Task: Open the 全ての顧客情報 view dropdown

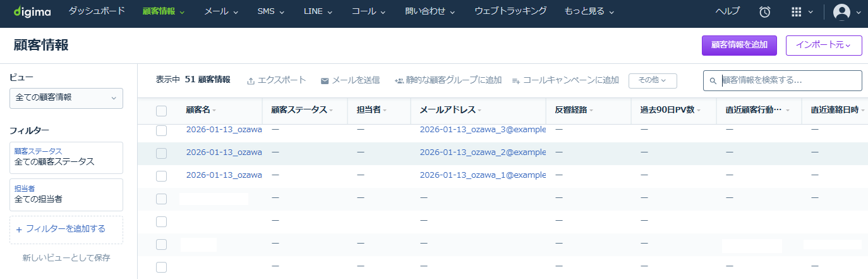Action: pos(66,98)
